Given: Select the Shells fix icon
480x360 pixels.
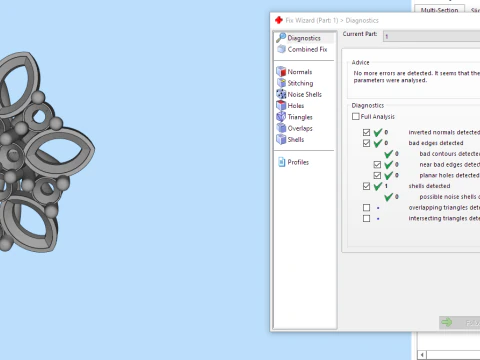Looking at the screenshot, I should point(281,139).
